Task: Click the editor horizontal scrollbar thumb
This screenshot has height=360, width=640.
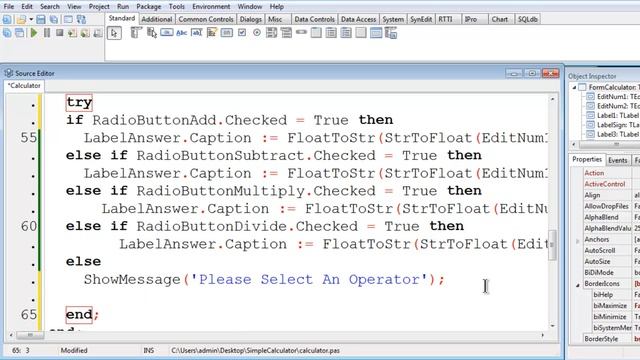Action: point(30,335)
